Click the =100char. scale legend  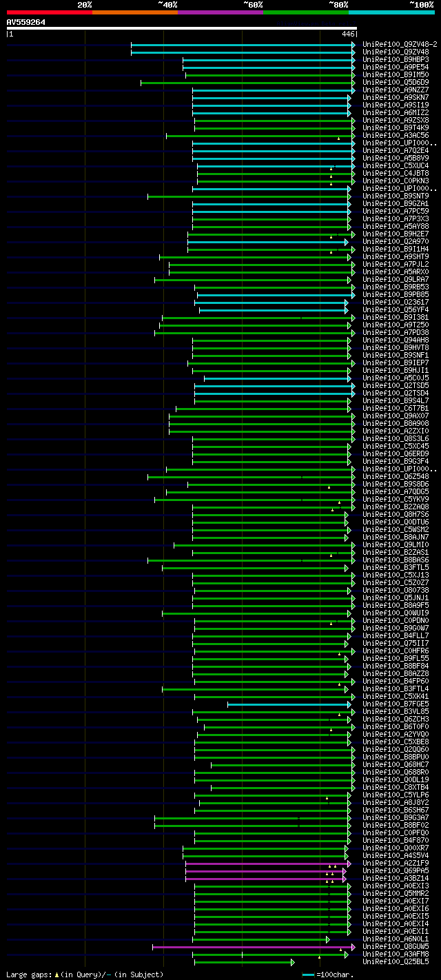pyautogui.click(x=329, y=974)
